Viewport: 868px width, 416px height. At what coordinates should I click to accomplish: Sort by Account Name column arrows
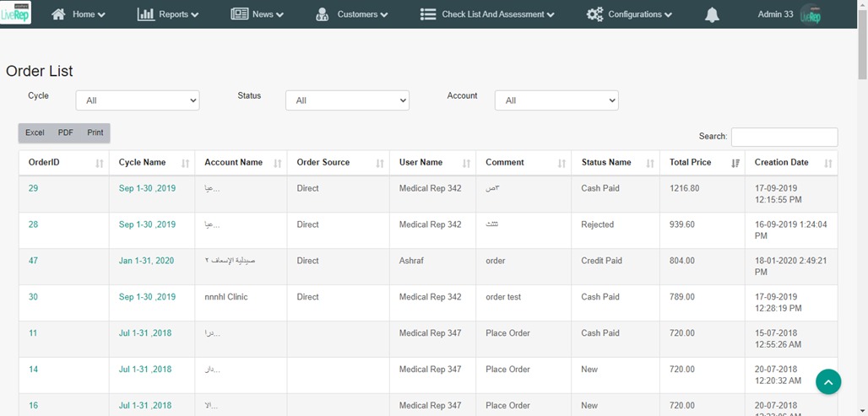[277, 163]
